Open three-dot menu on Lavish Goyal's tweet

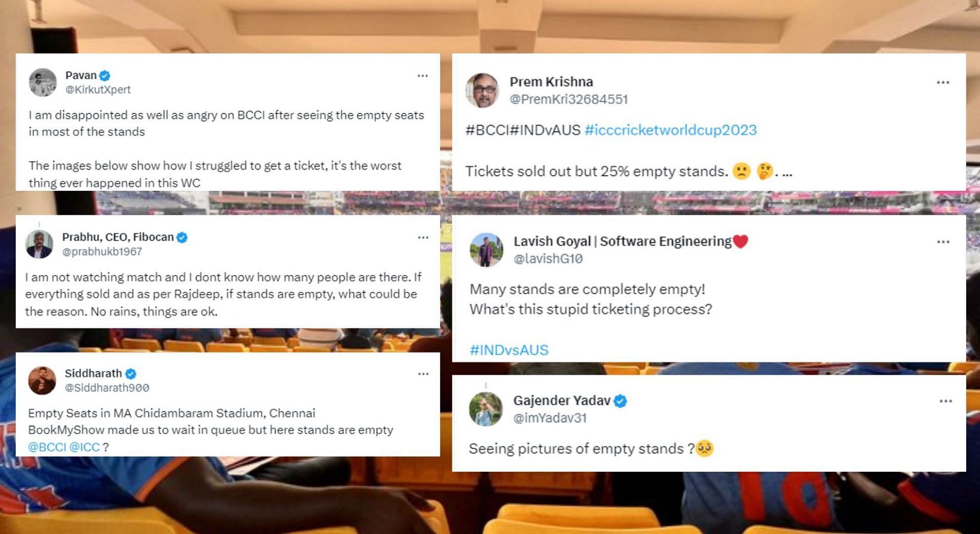943,242
